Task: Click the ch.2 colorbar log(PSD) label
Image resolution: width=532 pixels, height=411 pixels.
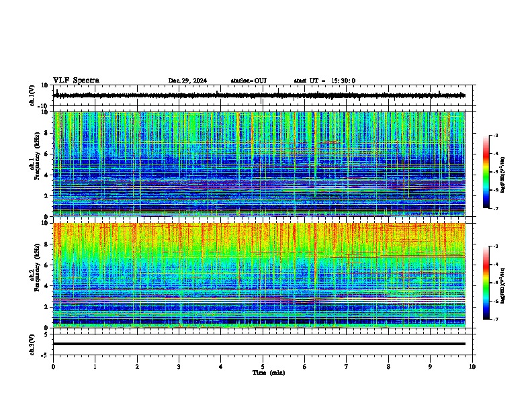Action: 503,286
